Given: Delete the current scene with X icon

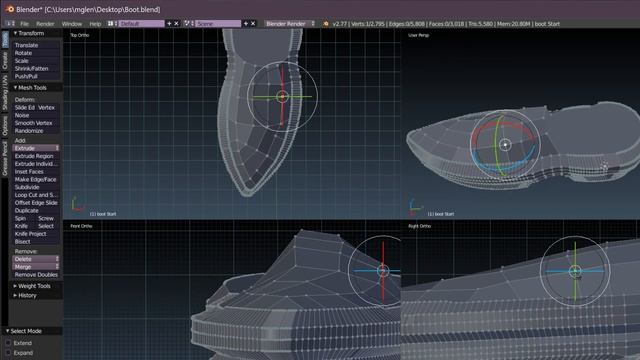Looking at the screenshot, I should (x=253, y=24).
